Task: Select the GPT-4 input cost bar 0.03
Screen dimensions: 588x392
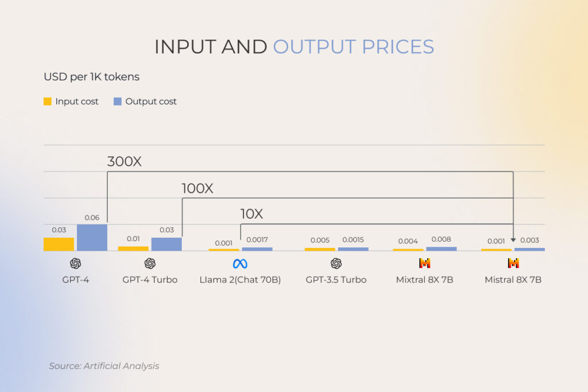Action: point(59,244)
